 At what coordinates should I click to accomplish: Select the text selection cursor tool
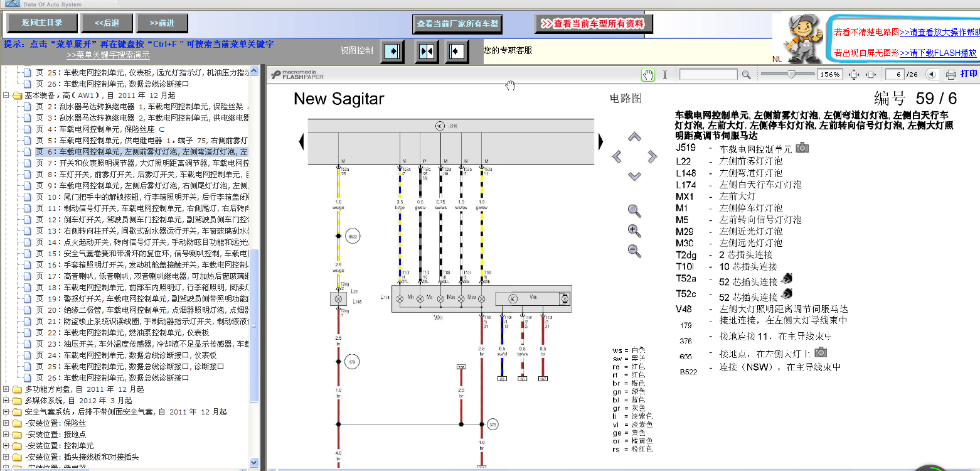click(x=665, y=75)
